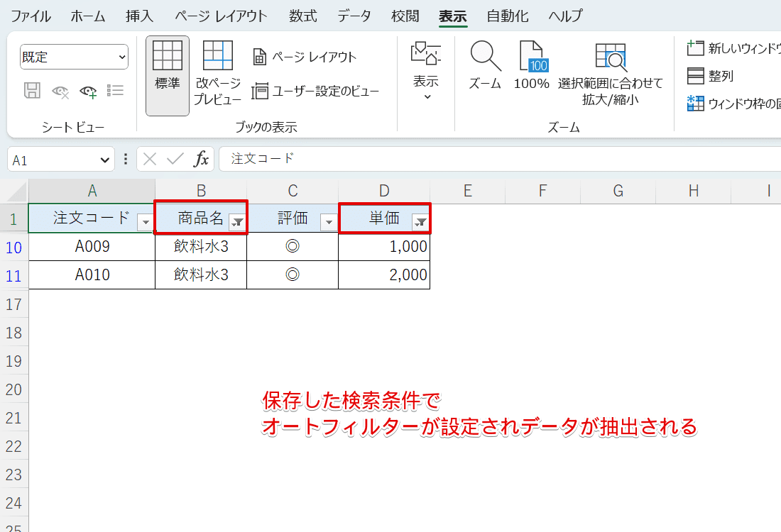Select row 20 header
The width and height of the screenshot is (781, 532).
coord(14,389)
